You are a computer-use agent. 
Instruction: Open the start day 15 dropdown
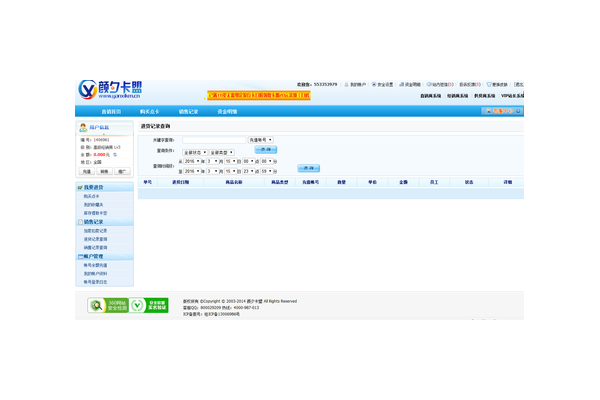coord(230,162)
